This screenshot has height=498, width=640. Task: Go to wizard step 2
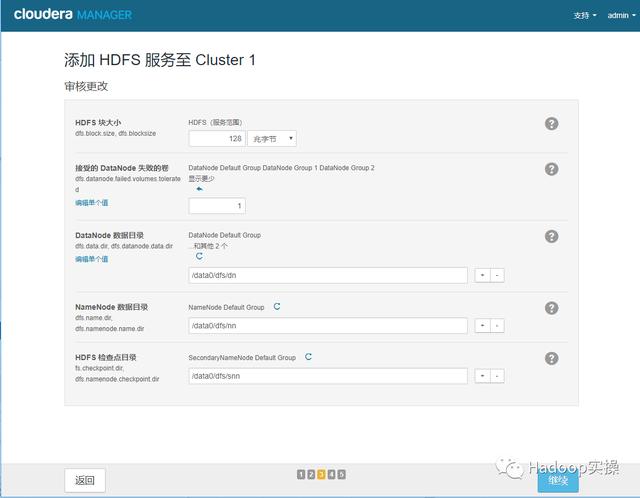[x=311, y=474]
